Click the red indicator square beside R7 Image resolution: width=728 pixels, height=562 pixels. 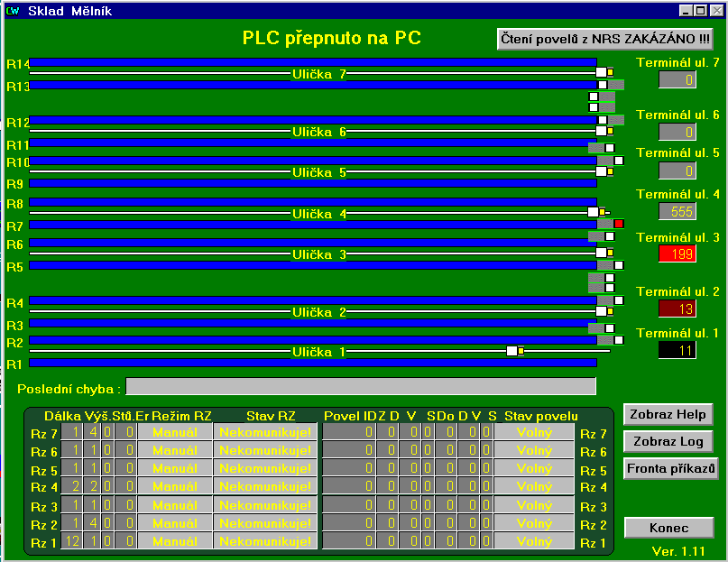click(619, 224)
